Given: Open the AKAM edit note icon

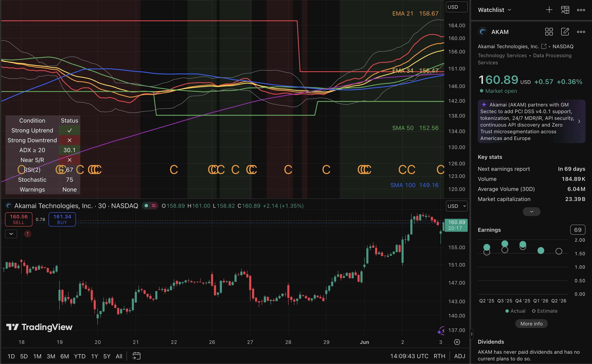Looking at the screenshot, I should [x=565, y=32].
